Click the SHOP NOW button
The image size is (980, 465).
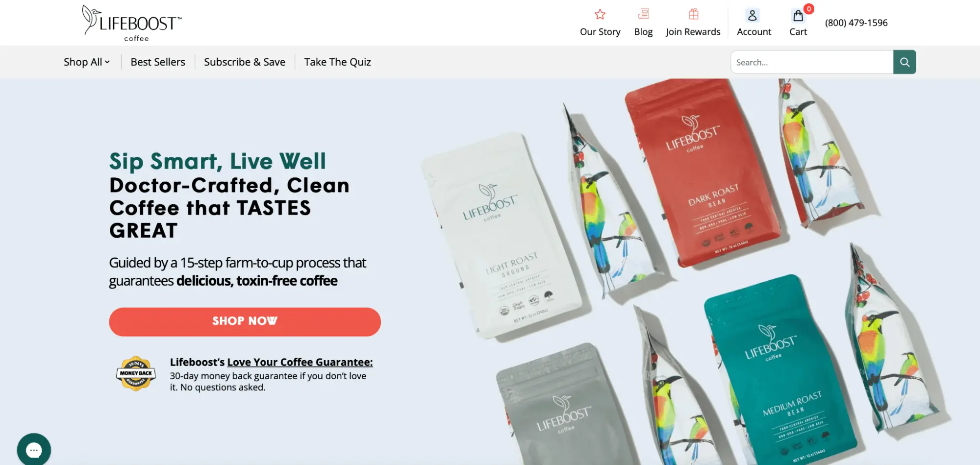click(x=245, y=321)
